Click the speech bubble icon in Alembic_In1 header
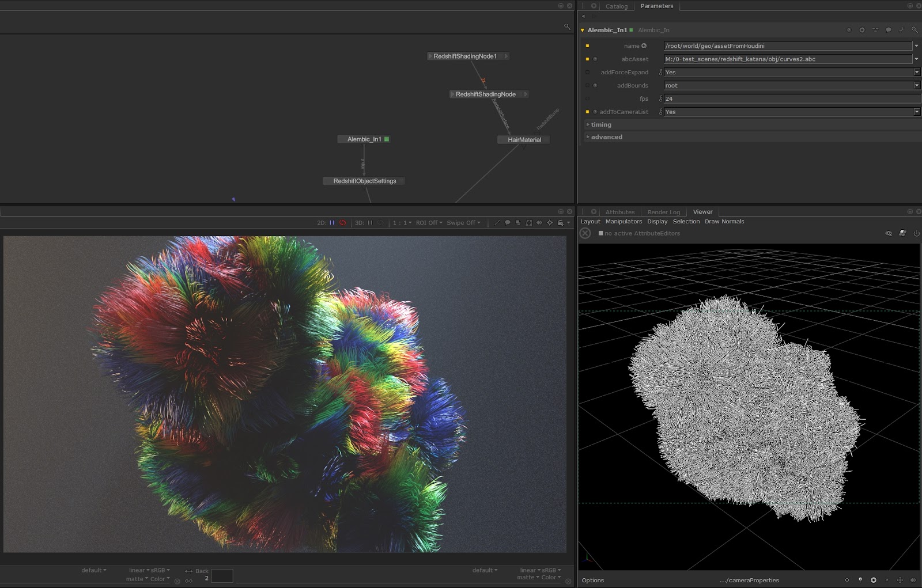Screen dimensions: 922x588 click(889, 30)
